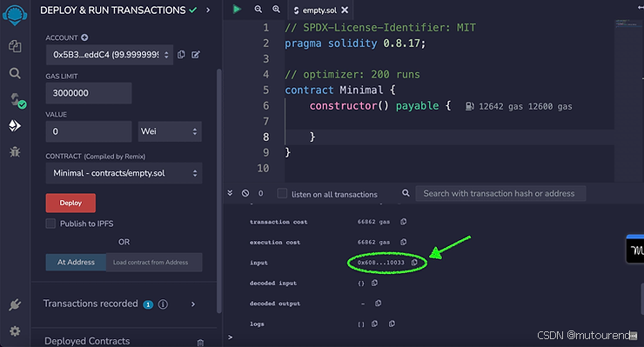Collapse the terminal with double chevron

230,193
